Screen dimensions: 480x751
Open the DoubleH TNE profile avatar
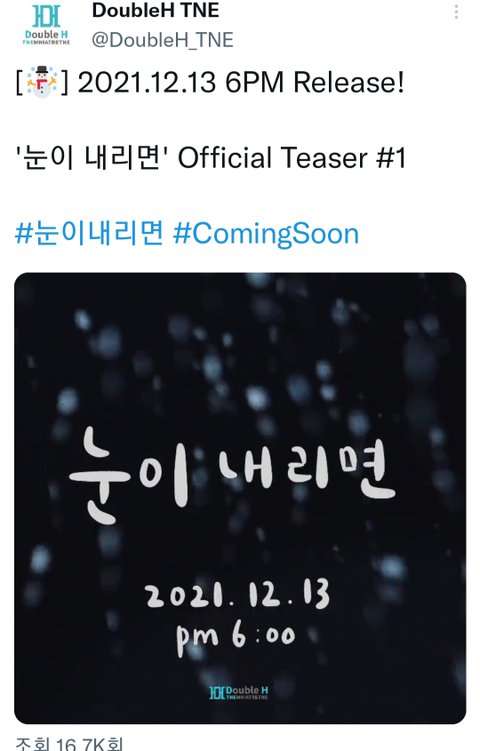tap(46, 25)
